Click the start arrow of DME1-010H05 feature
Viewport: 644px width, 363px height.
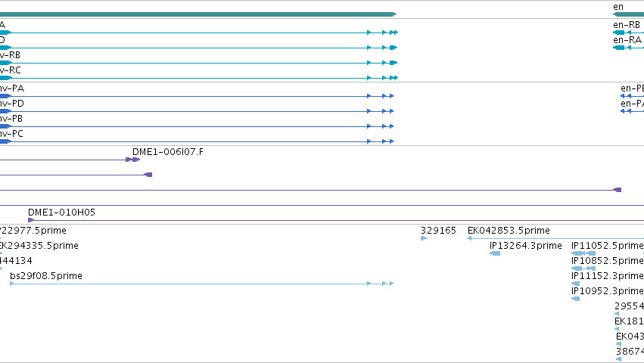point(31,220)
